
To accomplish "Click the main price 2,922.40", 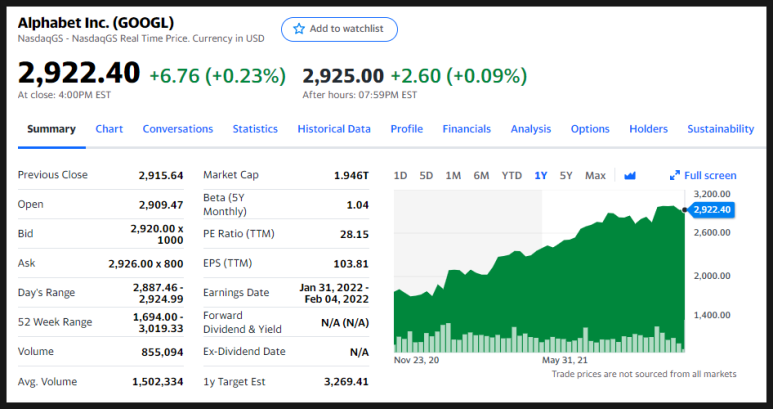I will click(x=79, y=73).
